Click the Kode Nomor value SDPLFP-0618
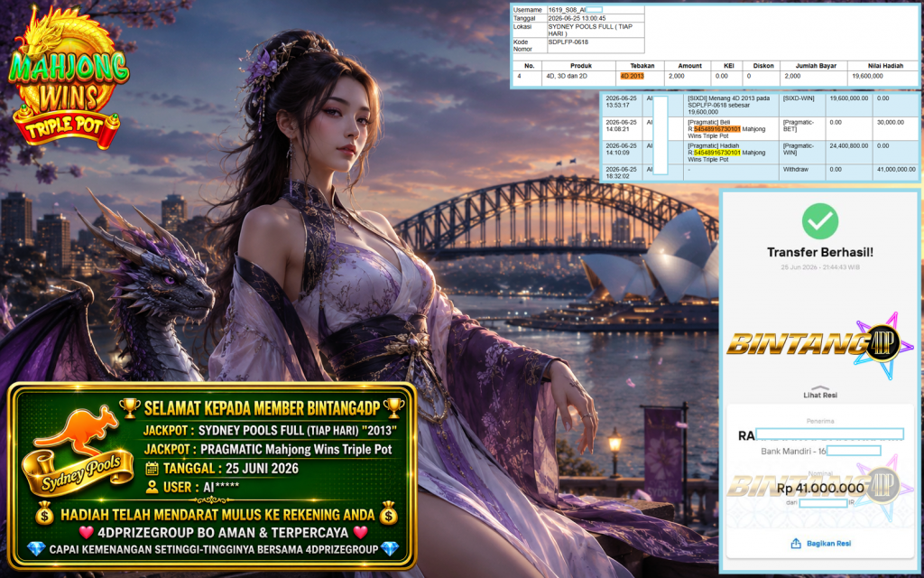The width and height of the screenshot is (924, 578). pyautogui.click(x=568, y=42)
